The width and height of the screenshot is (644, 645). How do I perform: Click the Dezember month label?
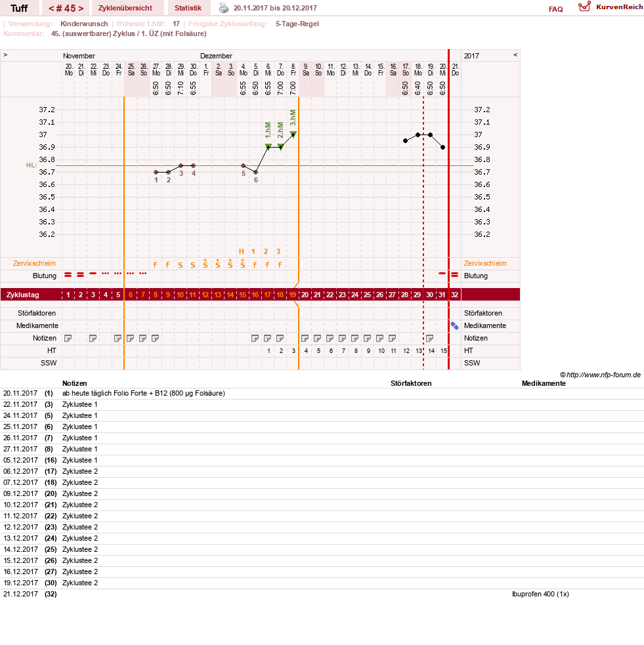tap(216, 56)
